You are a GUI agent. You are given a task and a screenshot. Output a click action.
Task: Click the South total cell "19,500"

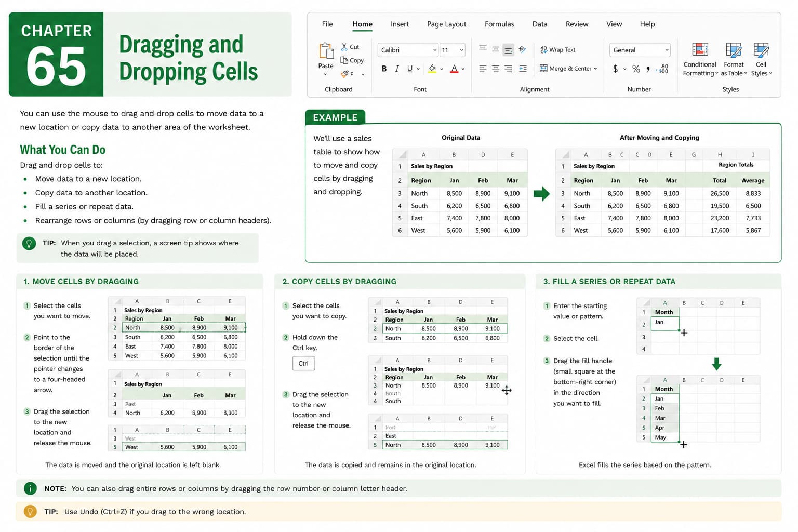(x=720, y=206)
